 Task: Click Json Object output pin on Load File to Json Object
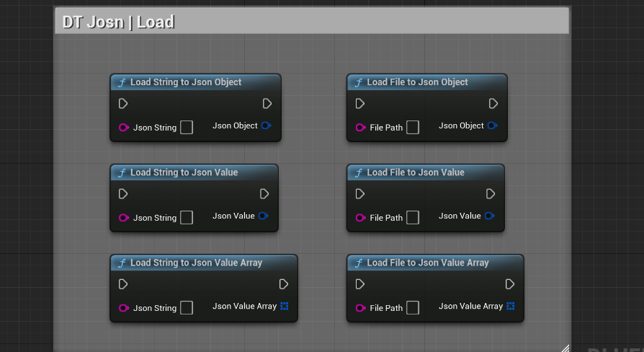(492, 126)
